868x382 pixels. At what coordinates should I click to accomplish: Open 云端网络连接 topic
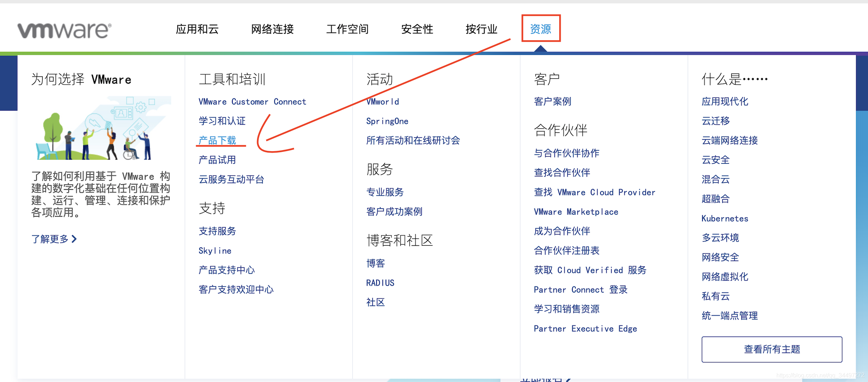coord(730,140)
